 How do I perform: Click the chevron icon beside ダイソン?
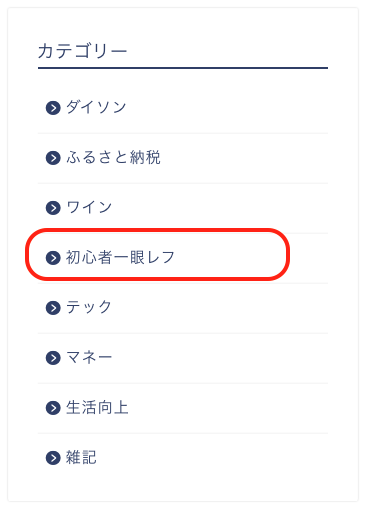point(53,108)
